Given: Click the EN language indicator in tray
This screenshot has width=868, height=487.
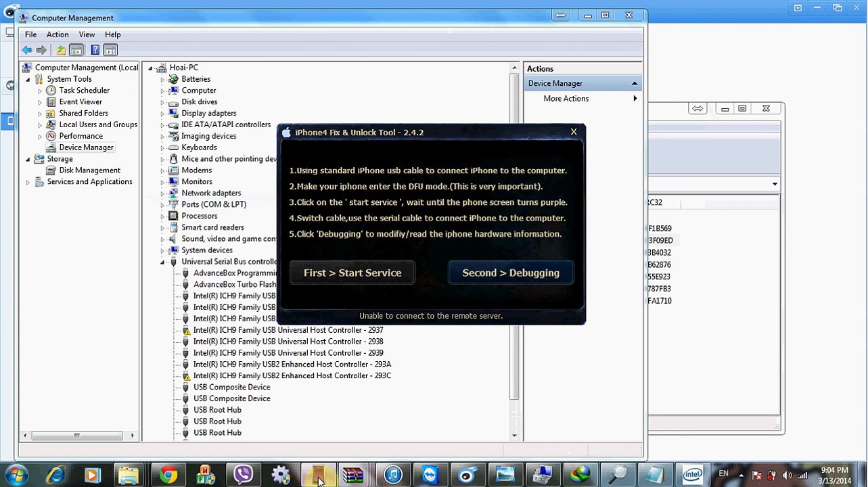Looking at the screenshot, I should pos(723,473).
